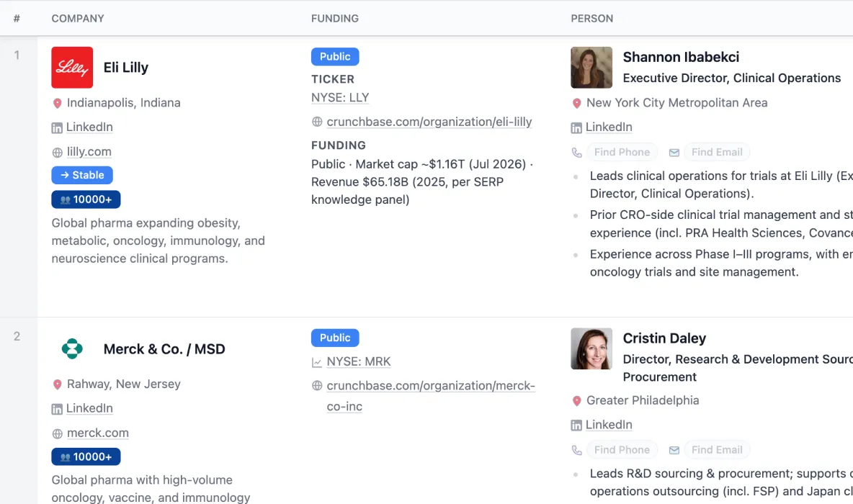Click the pin icon beside New York City Metropolitan Area
Image resolution: width=853 pixels, height=504 pixels.
click(576, 103)
